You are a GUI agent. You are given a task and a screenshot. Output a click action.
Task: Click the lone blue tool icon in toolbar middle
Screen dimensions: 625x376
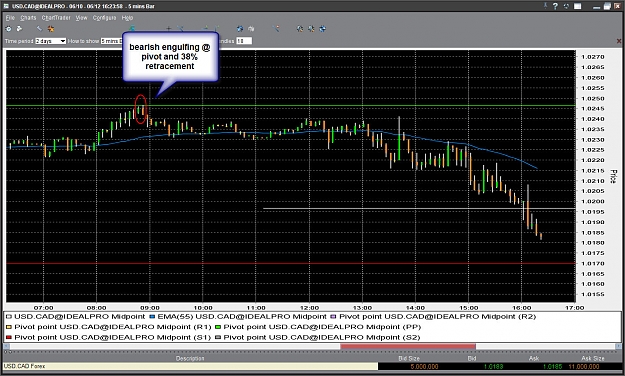tap(275, 29)
